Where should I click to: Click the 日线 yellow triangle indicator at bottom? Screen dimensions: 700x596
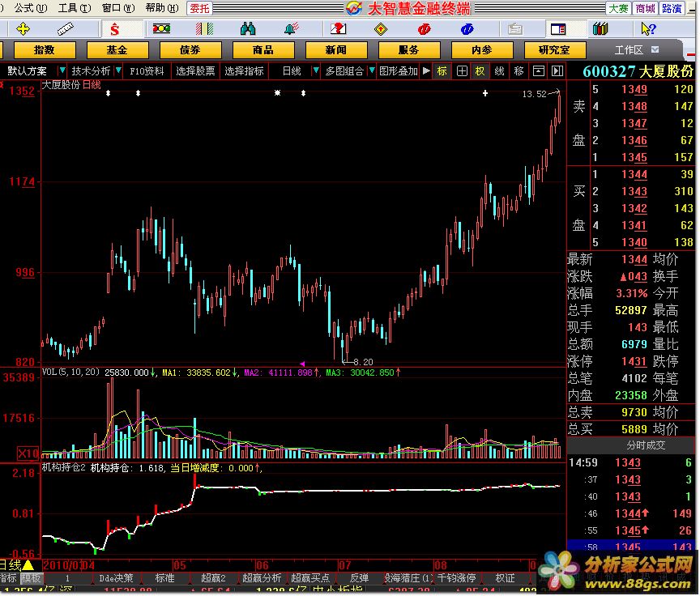point(28,566)
